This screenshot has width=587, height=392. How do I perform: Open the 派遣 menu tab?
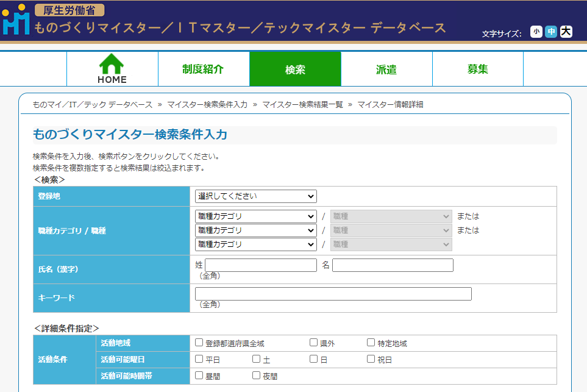point(386,69)
